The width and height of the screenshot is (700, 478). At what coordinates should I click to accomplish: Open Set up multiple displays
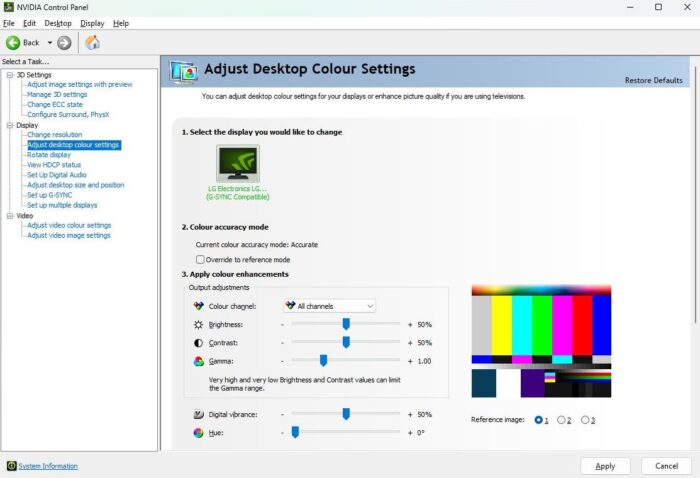(62, 205)
